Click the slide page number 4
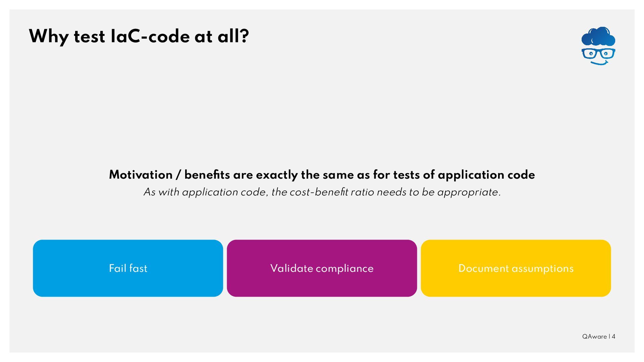 [x=613, y=337]
